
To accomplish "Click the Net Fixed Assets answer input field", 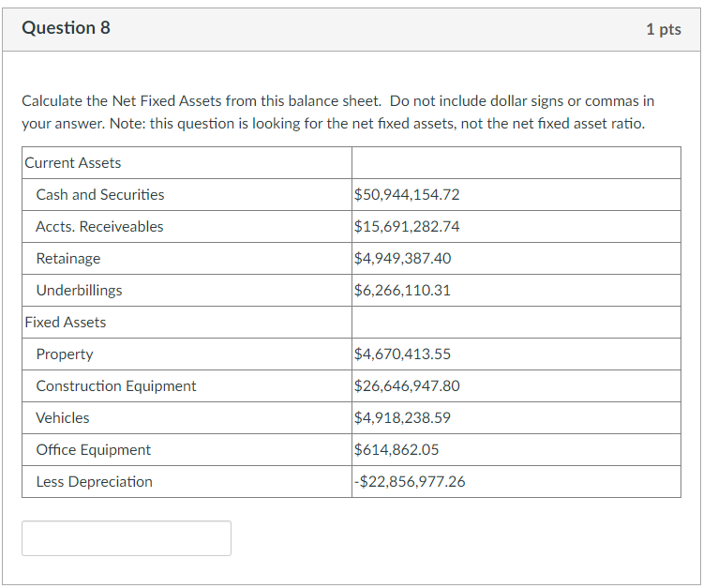I will click(x=127, y=538).
